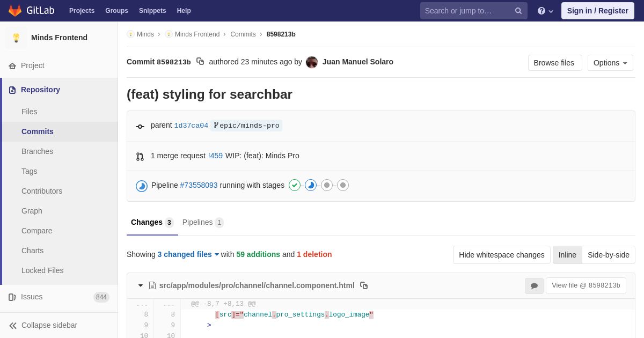This screenshot has width=644, height=338.
Task: Click the Issues icon in sidebar
Action: coord(12,297)
